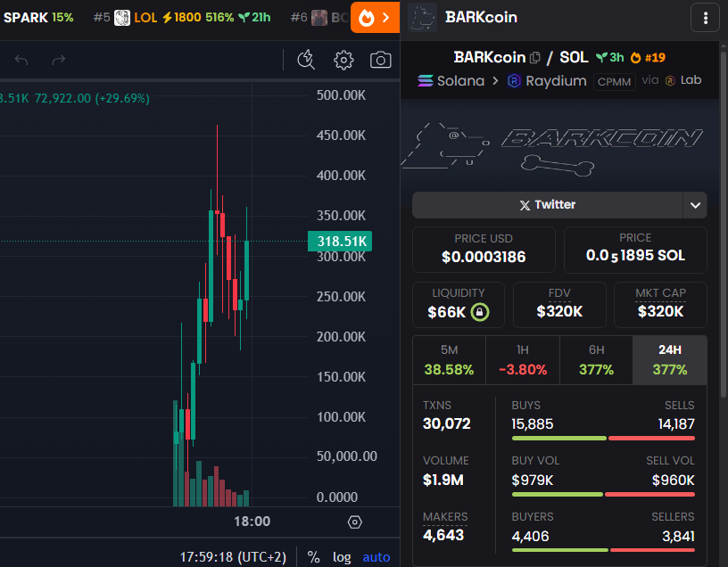Click the right panel vertical scrollbar
The width and height of the screenshot is (728, 567).
tap(724, 223)
